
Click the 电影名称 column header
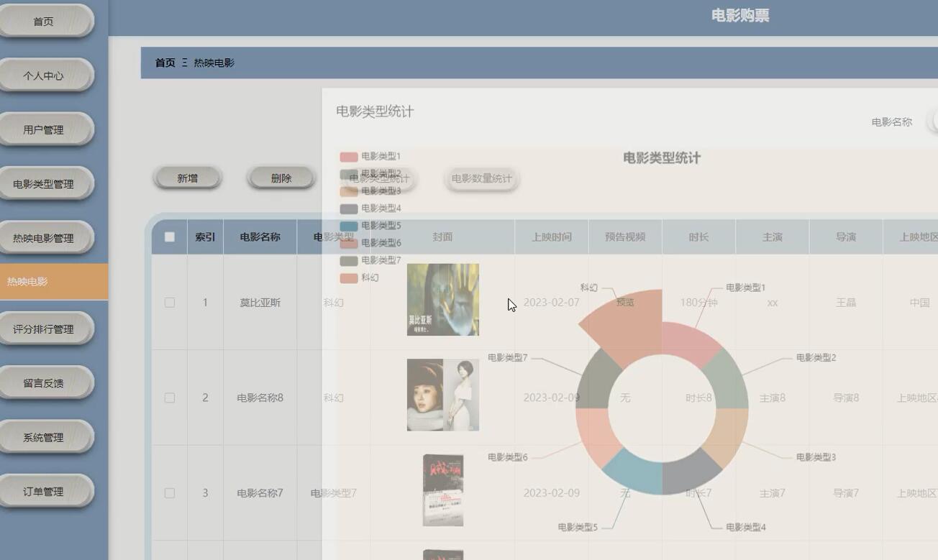pyautogui.click(x=260, y=237)
